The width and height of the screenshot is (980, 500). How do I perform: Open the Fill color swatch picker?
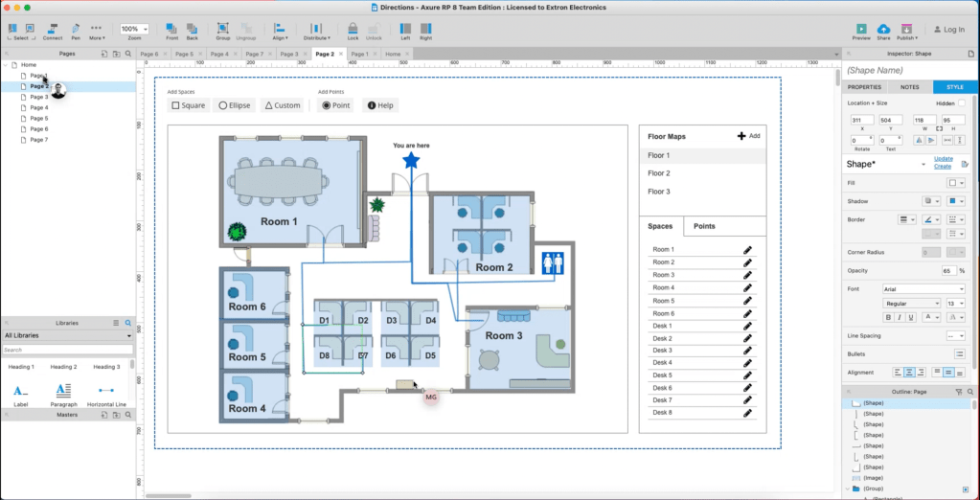955,182
